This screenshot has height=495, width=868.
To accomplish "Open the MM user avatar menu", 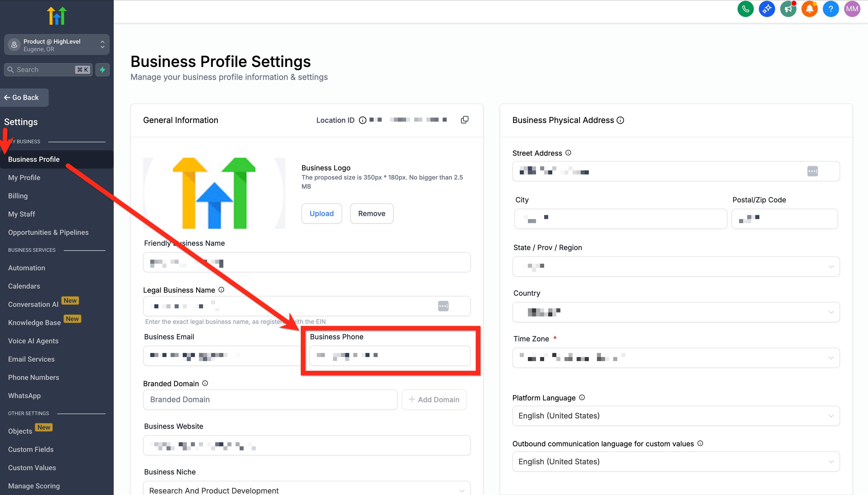I will click(x=852, y=9).
